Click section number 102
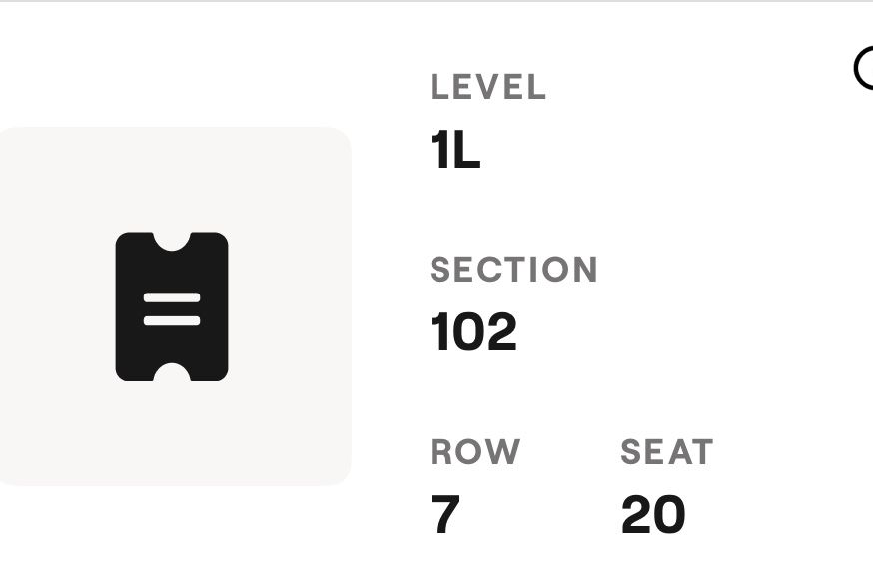Image resolution: width=873 pixels, height=588 pixels. [472, 332]
